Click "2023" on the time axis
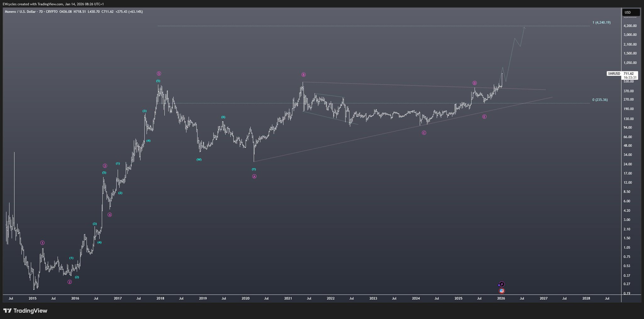Screen dimensions: 644x319 tap(373, 299)
